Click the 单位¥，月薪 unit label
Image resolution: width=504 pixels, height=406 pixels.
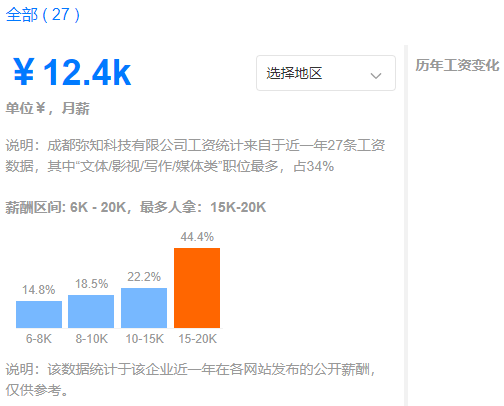47,108
